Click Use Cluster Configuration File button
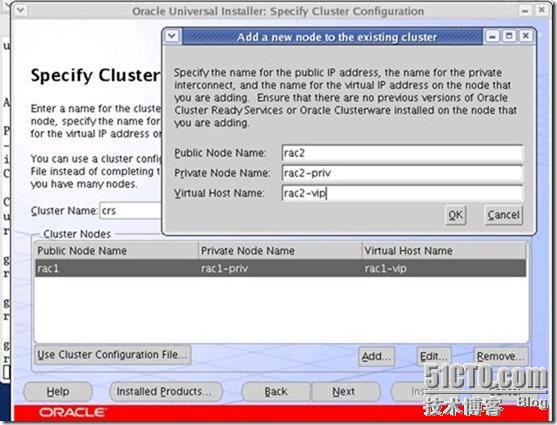Screen dimensions: 557x425 click(x=113, y=355)
